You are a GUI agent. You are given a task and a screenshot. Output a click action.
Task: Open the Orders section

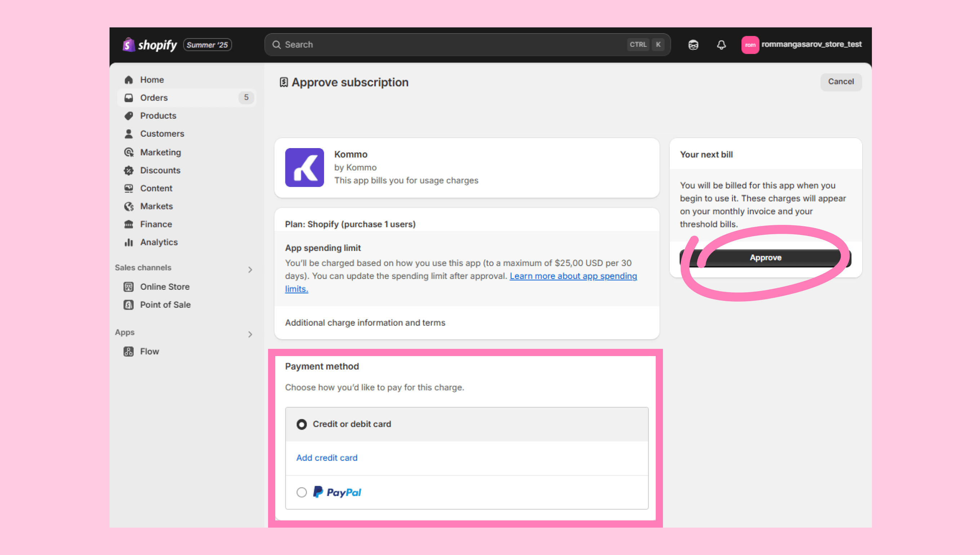[186, 98]
